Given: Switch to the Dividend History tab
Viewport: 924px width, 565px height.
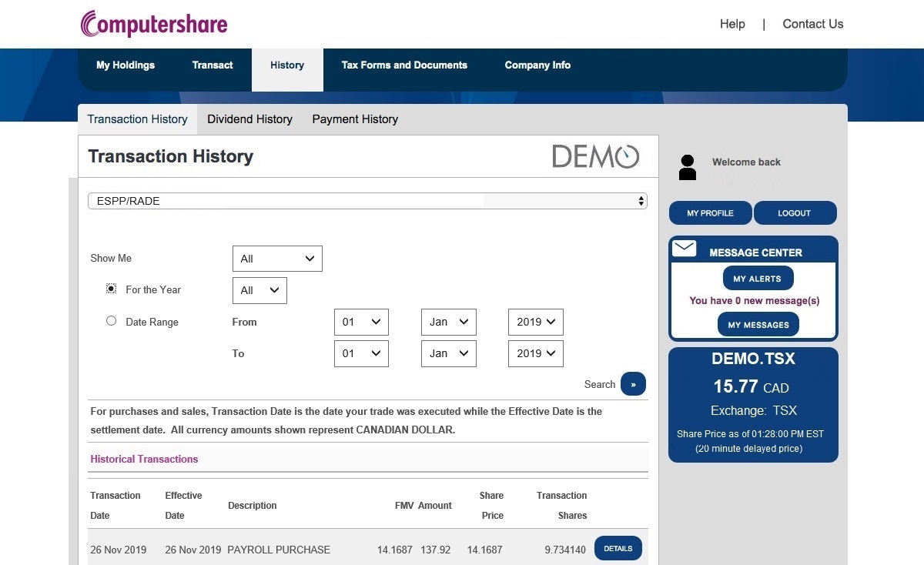Looking at the screenshot, I should pos(249,119).
